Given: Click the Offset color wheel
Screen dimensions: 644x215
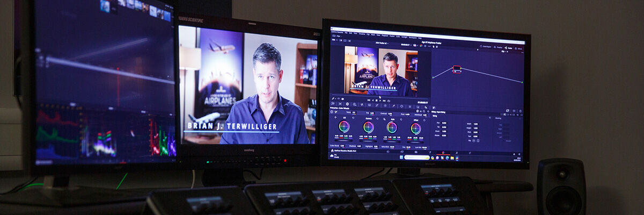Looking at the screenshot, I should click(416, 128).
